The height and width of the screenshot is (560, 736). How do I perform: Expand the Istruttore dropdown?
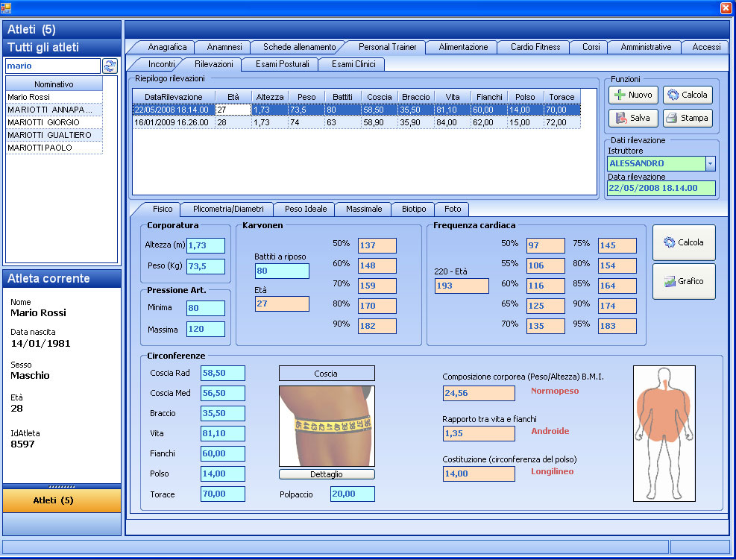710,163
